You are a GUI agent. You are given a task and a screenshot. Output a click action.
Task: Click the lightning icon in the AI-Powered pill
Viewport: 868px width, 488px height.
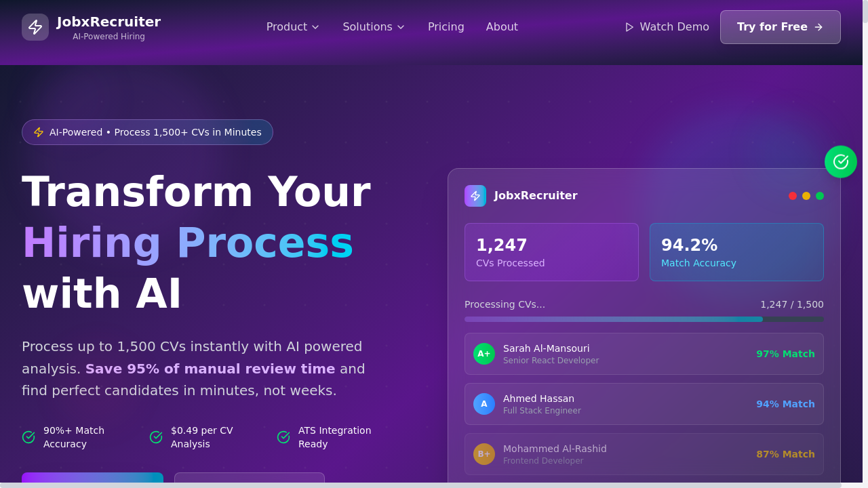coord(39,132)
